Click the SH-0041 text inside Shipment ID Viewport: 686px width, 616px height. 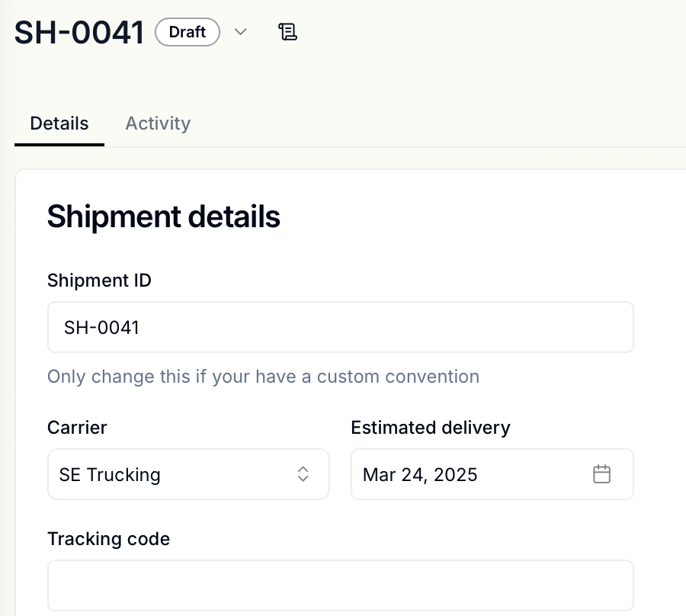point(101,327)
